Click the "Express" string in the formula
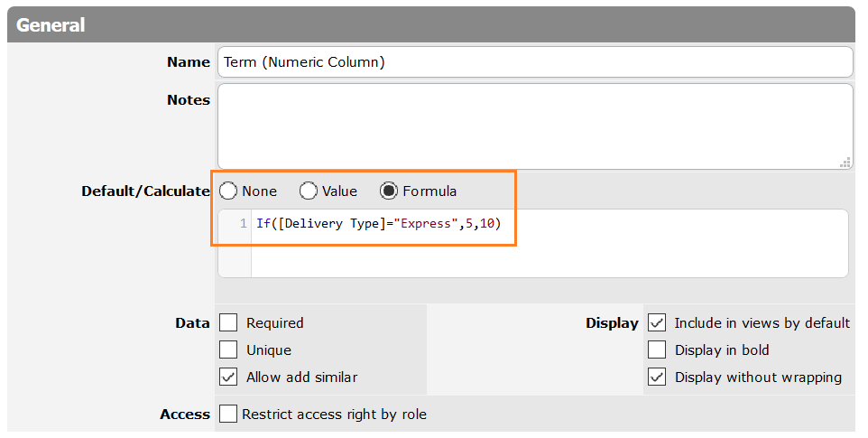Image resolution: width=868 pixels, height=438 pixels. [x=426, y=224]
